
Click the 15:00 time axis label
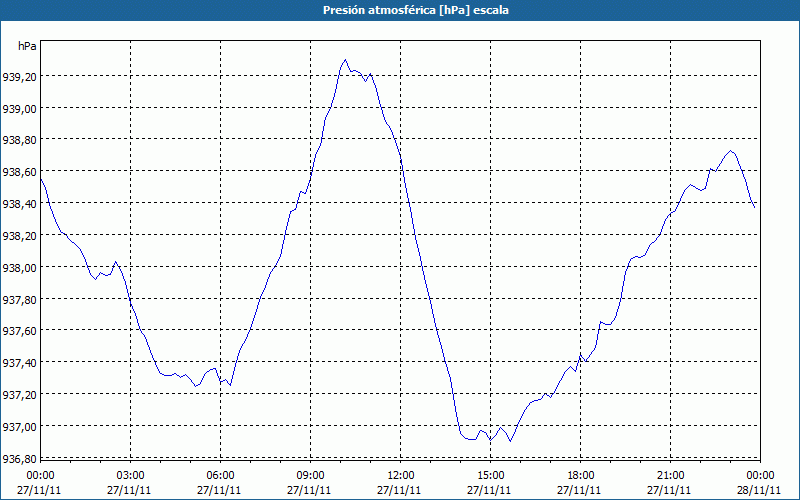490,476
